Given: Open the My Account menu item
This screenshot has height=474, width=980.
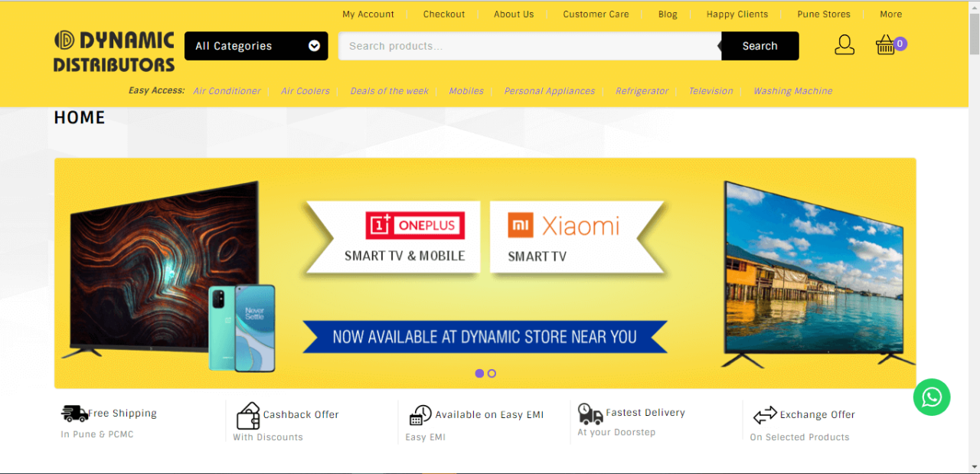Looking at the screenshot, I should tap(368, 14).
